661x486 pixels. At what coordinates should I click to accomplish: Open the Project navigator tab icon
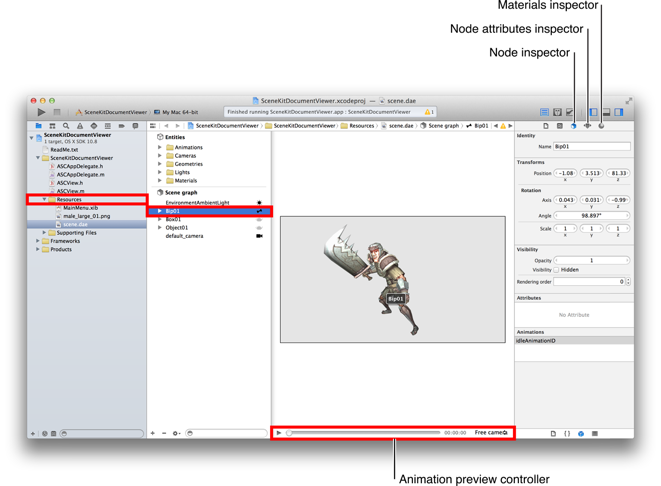point(38,126)
